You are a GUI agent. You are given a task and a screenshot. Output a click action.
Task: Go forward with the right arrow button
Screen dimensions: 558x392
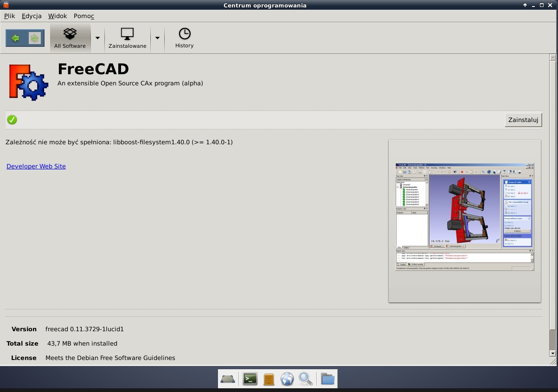tap(35, 38)
